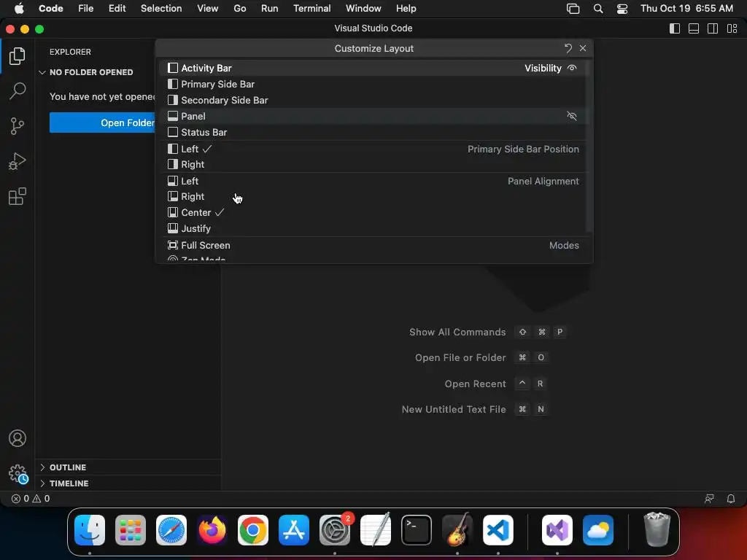Open the Help menu
747x560 pixels.
coord(406,9)
